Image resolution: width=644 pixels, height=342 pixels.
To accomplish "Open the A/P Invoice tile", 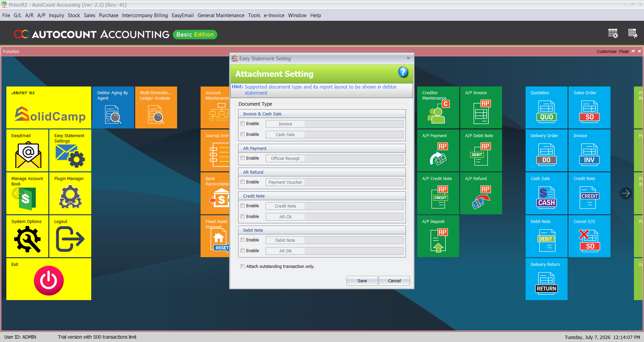I will tap(481, 108).
